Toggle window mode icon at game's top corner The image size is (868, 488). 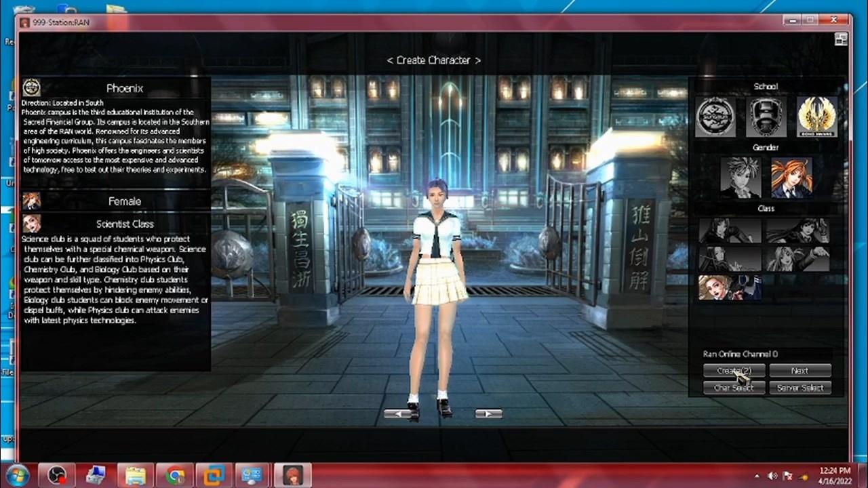[841, 39]
